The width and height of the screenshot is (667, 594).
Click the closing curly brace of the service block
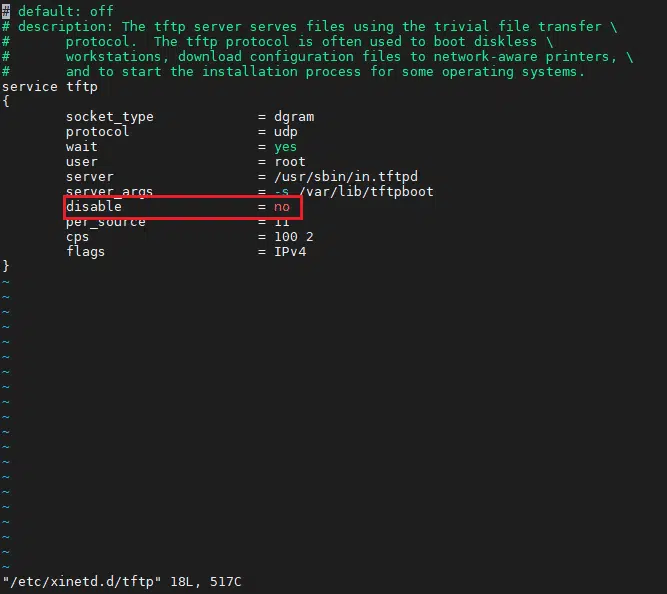pos(6,267)
